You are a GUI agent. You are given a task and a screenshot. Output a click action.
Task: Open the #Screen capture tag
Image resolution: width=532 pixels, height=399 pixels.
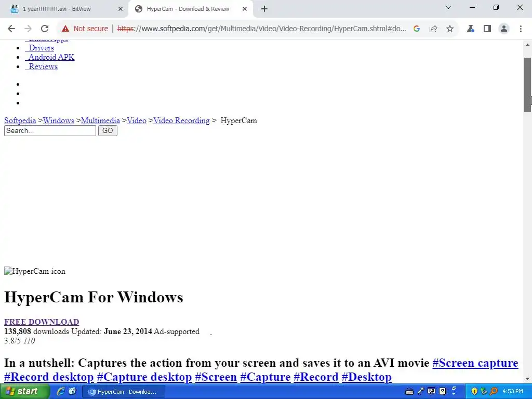pos(475,363)
